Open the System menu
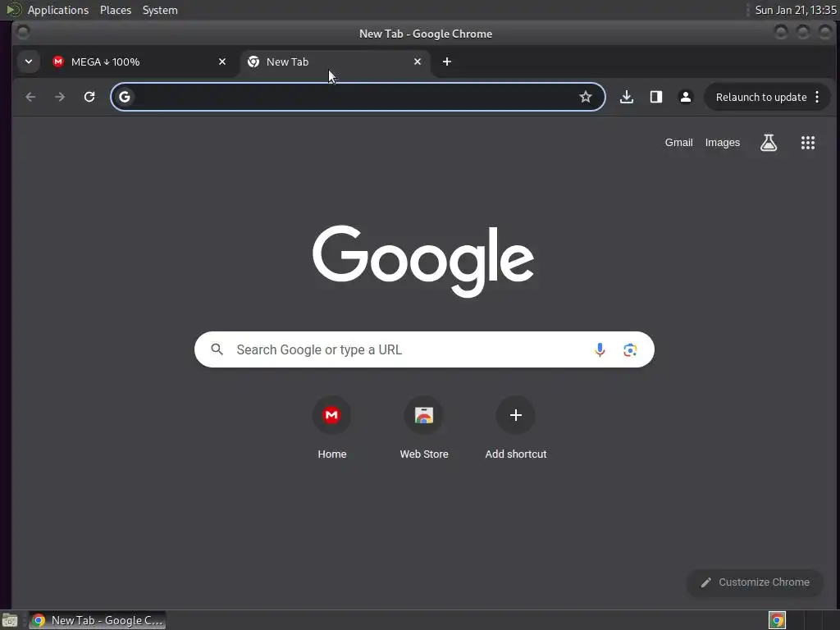Image resolution: width=840 pixels, height=630 pixels. point(160,10)
